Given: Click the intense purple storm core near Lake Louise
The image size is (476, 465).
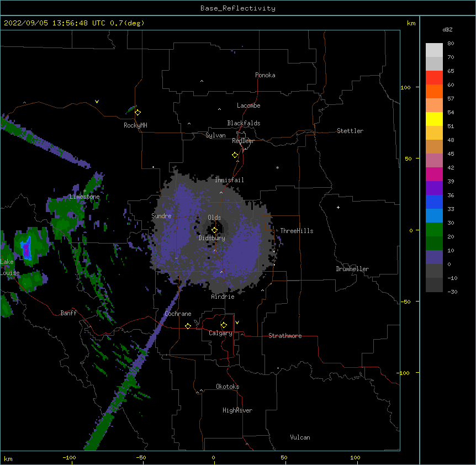Looking at the screenshot, I should click(x=27, y=250).
